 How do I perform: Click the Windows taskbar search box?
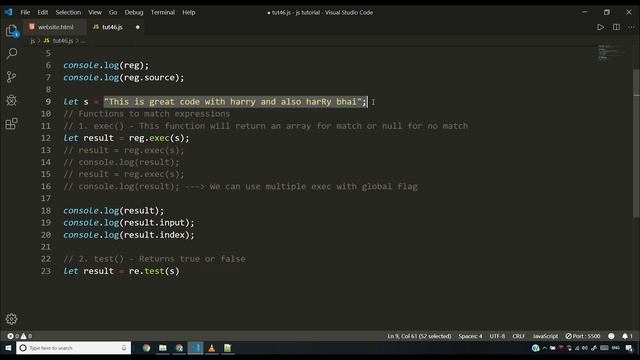[x=73, y=348]
